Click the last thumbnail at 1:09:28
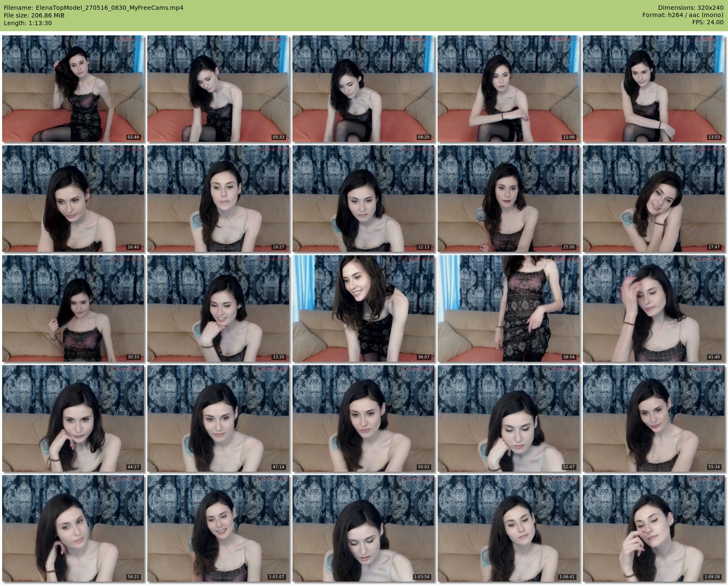Screen dimensions: 728x585 click(654, 528)
